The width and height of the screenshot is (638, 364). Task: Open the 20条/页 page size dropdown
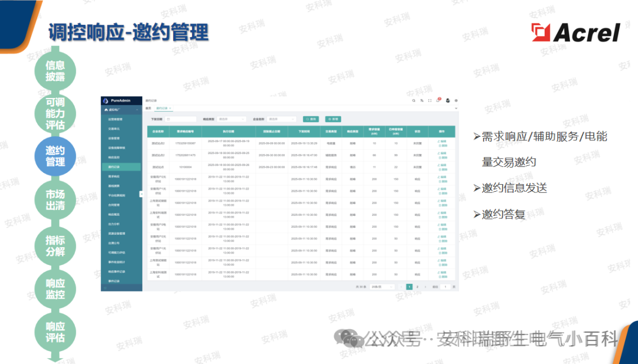(x=381, y=287)
